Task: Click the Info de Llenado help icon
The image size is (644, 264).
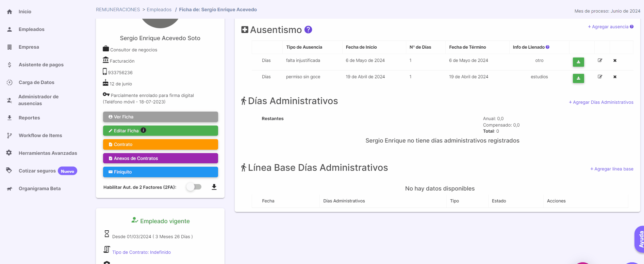Action: click(x=548, y=47)
